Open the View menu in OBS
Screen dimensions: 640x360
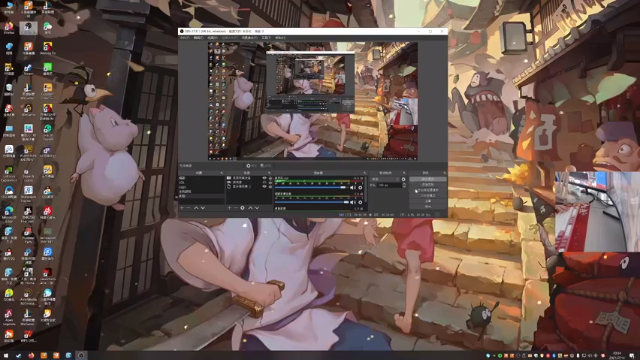(x=213, y=38)
